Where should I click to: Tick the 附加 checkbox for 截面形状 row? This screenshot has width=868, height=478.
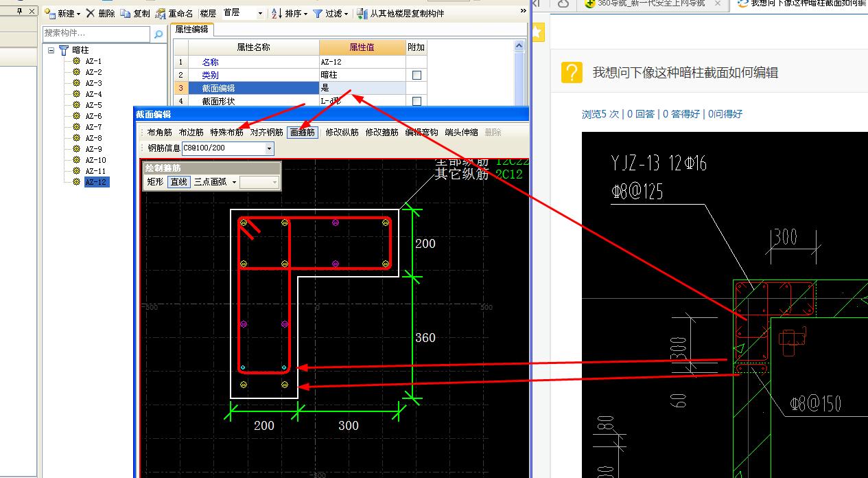tap(417, 101)
